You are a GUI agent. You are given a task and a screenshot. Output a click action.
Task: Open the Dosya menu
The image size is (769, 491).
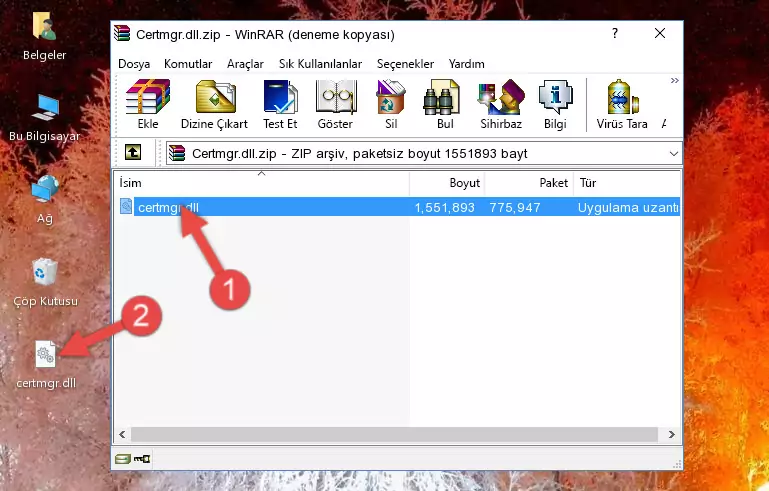[x=134, y=64]
